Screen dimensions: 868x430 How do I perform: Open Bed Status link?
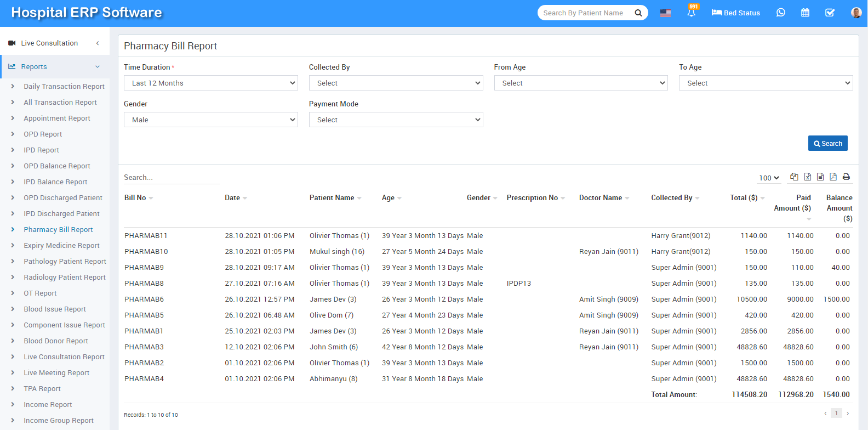click(735, 13)
